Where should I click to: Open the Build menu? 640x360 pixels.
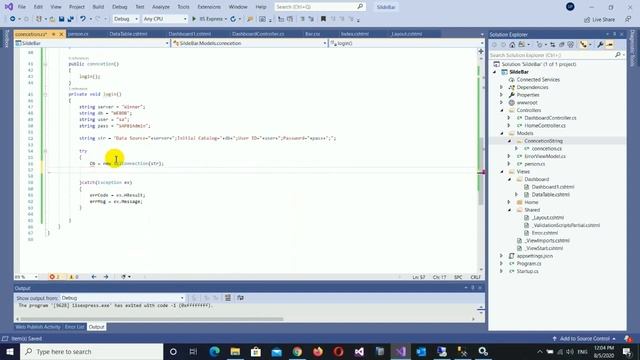tap(98, 7)
